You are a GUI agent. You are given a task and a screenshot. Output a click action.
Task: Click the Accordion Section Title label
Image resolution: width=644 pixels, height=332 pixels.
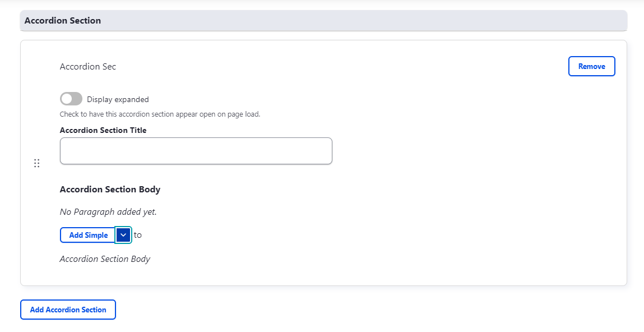click(x=103, y=130)
